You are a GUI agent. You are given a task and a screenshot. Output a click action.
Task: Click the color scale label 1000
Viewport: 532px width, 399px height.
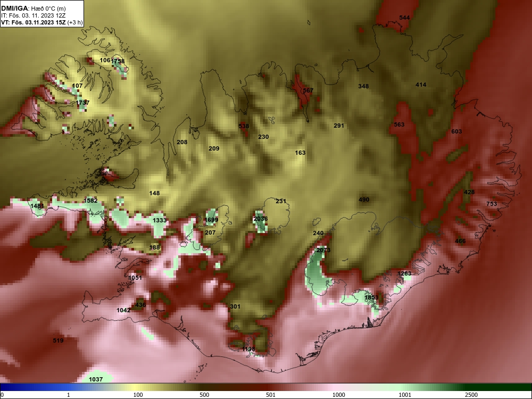(x=338, y=395)
